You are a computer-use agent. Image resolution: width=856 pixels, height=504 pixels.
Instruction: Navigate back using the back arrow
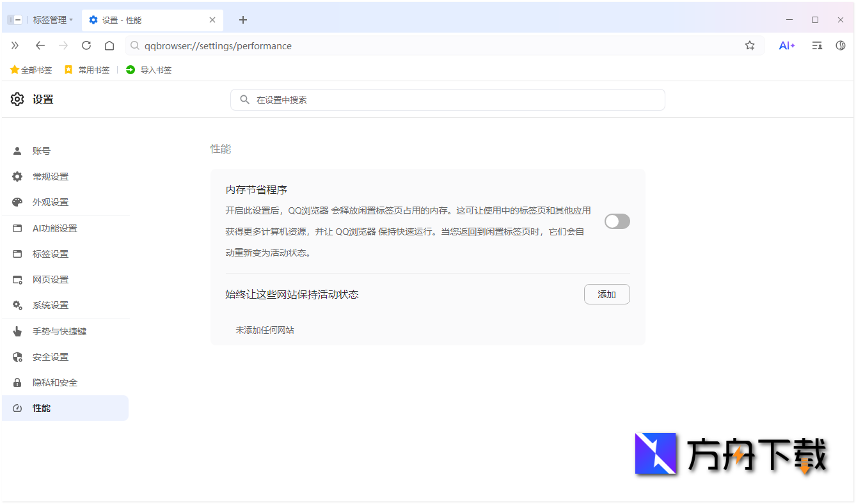40,45
